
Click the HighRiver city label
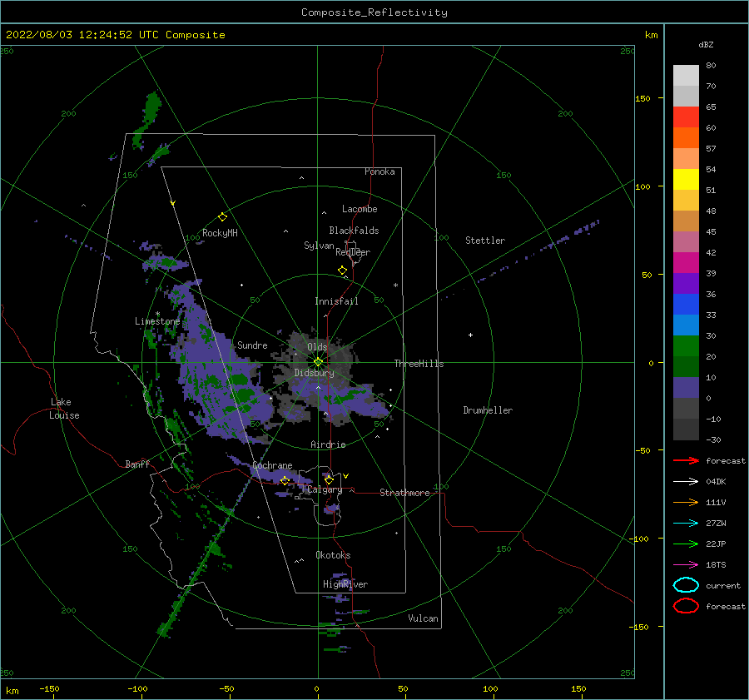click(345, 584)
